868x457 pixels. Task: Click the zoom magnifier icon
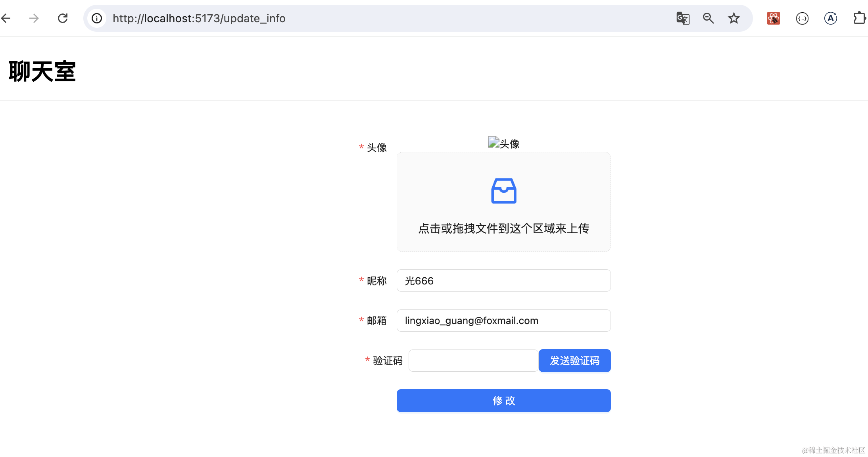tap(708, 18)
